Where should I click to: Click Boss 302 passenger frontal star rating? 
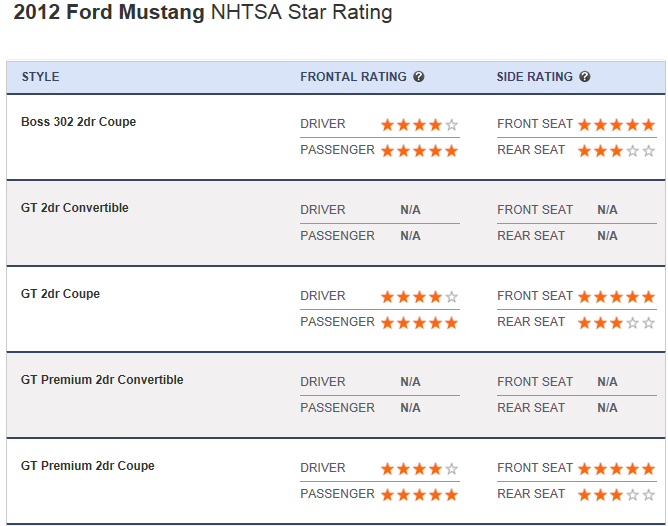(419, 151)
